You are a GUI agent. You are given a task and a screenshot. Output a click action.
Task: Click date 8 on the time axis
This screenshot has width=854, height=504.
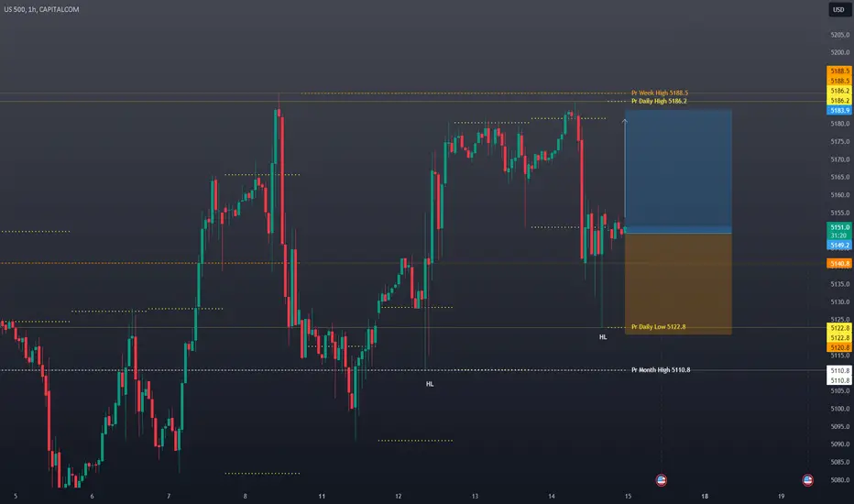point(245,497)
